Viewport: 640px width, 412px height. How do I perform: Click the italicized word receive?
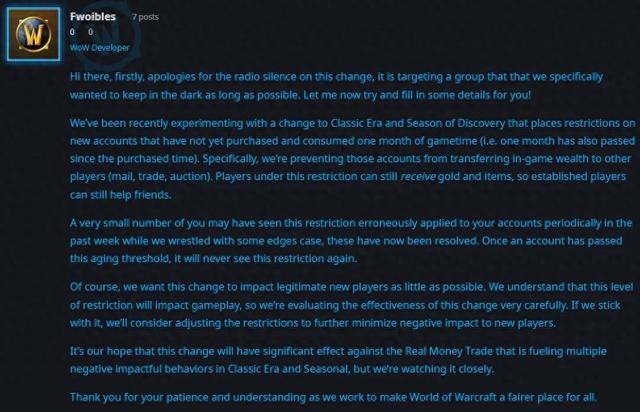[418, 176]
